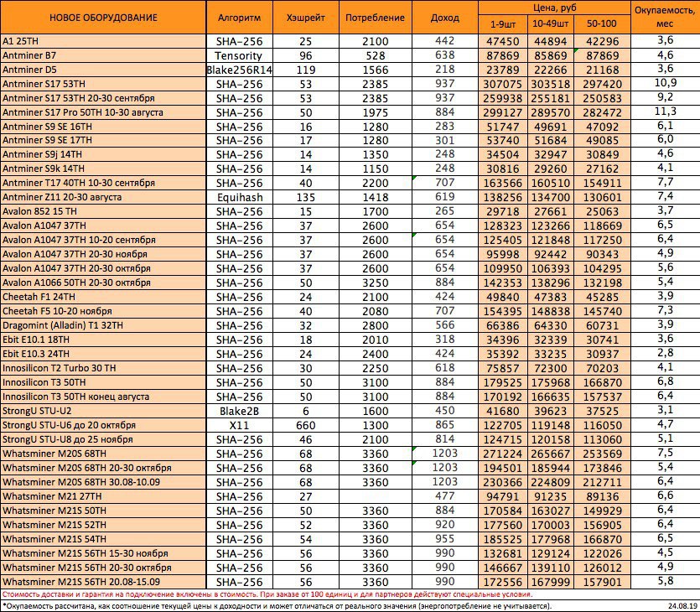Select 'Antminer S17 Pro 50TH 10-30 августа'

[x=103, y=112]
